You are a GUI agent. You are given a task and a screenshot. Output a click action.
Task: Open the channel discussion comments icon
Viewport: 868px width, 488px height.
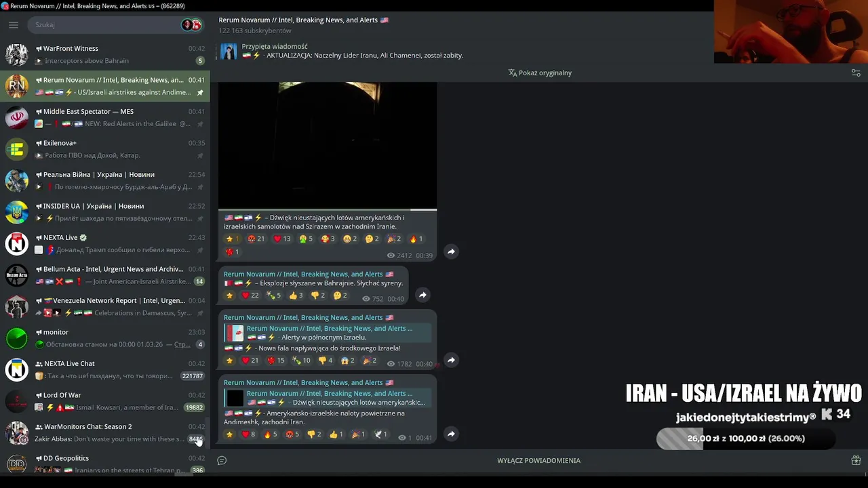[222, 460]
